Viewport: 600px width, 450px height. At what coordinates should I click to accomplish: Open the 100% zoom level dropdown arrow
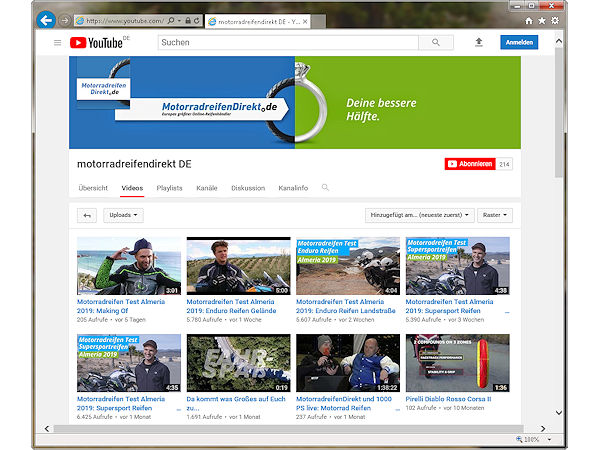(549, 439)
